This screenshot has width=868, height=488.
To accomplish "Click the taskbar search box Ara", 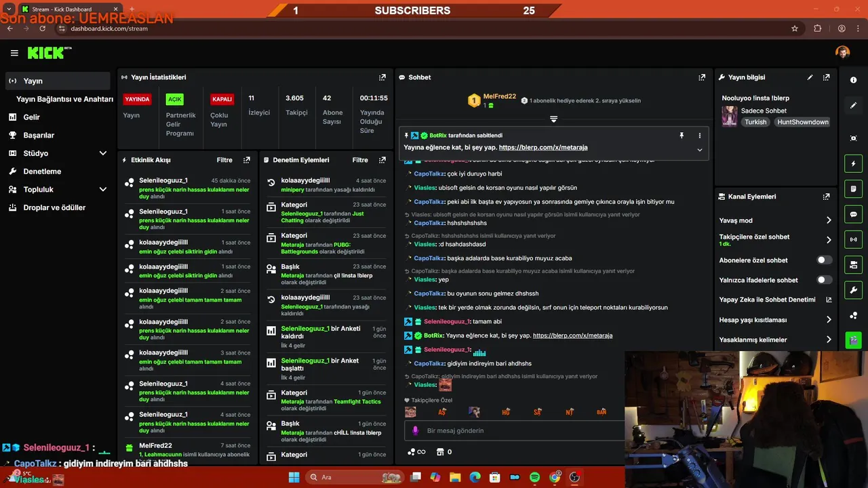I will [355, 477].
